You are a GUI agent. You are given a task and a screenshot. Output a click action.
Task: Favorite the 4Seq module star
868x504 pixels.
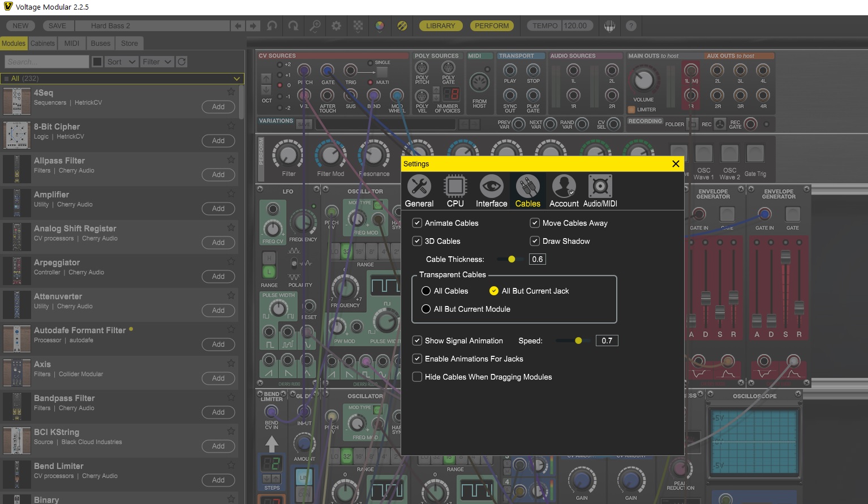tap(231, 92)
